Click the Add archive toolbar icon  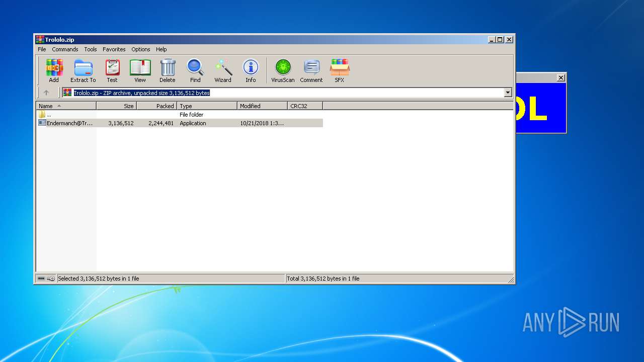(54, 71)
